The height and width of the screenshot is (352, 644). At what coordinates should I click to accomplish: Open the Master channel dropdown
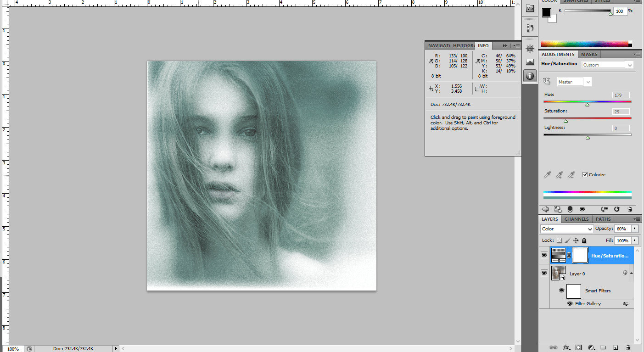tap(574, 82)
